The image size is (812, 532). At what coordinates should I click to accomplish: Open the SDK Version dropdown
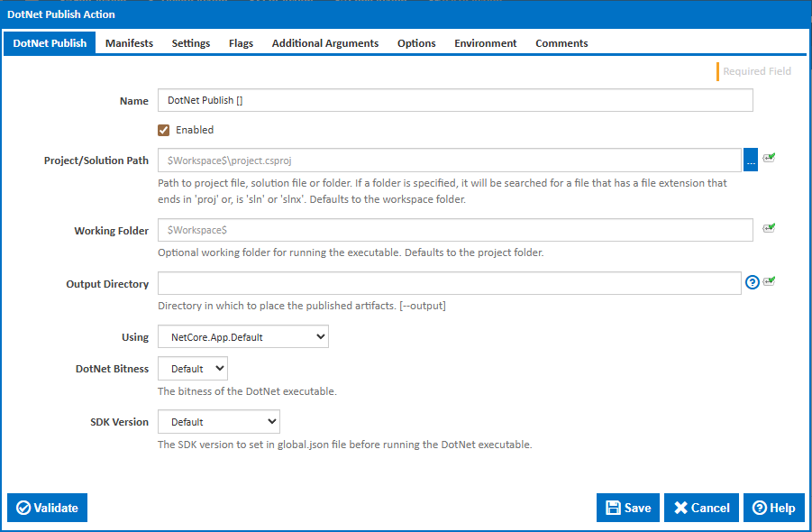coord(218,421)
